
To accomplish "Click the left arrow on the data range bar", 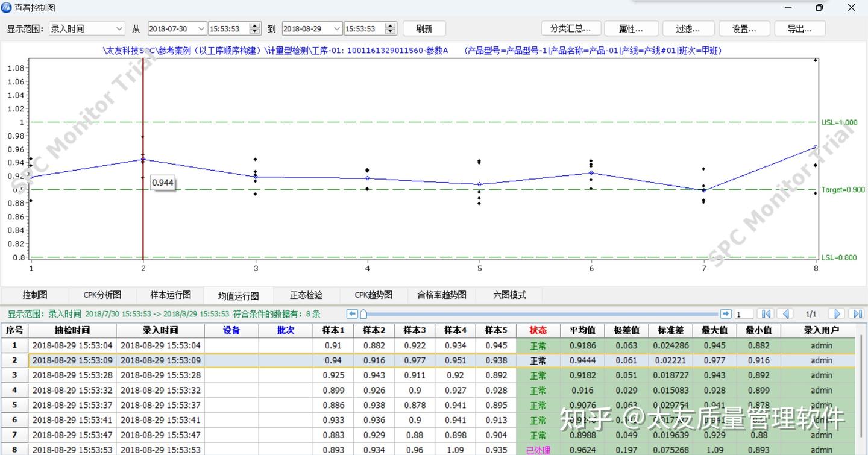I will click(352, 313).
